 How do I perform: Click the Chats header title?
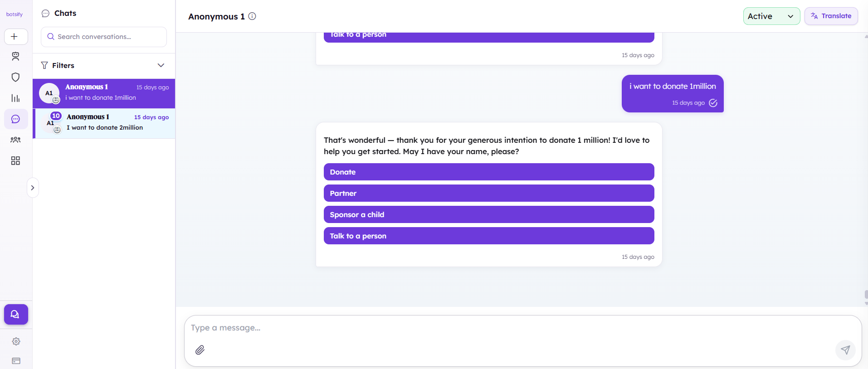pos(65,13)
